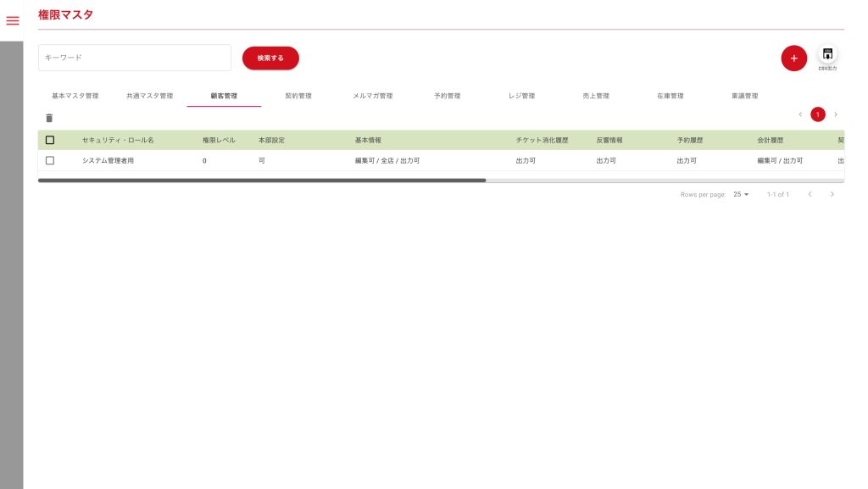The image size is (868, 489).
Task: Click the trash delete icon
Action: [x=49, y=118]
